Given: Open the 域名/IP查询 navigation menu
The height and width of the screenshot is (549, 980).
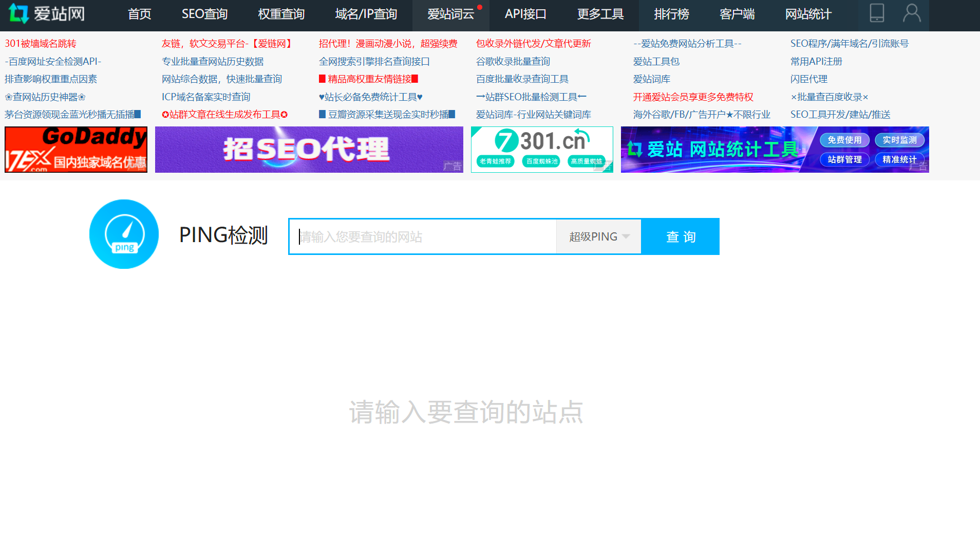Looking at the screenshot, I should coord(366,14).
